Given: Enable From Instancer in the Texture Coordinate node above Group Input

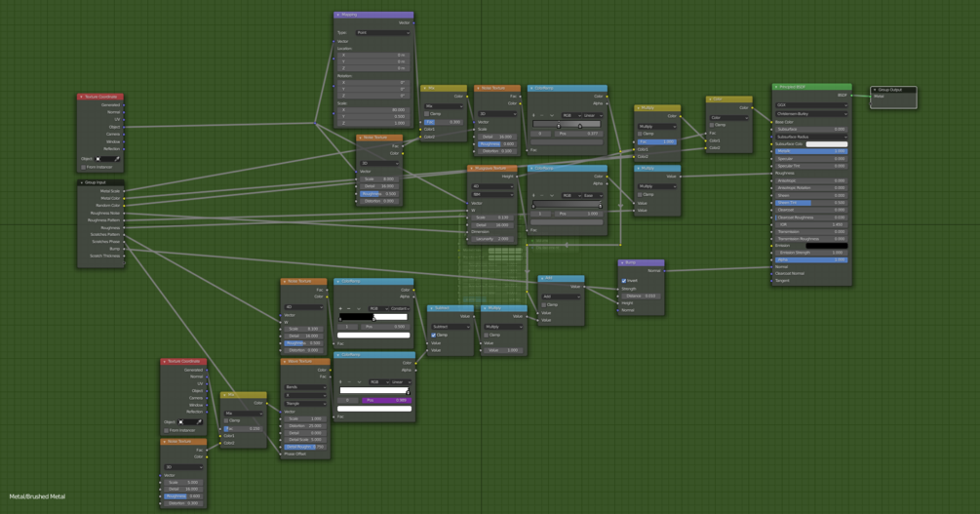Looking at the screenshot, I should [x=83, y=167].
